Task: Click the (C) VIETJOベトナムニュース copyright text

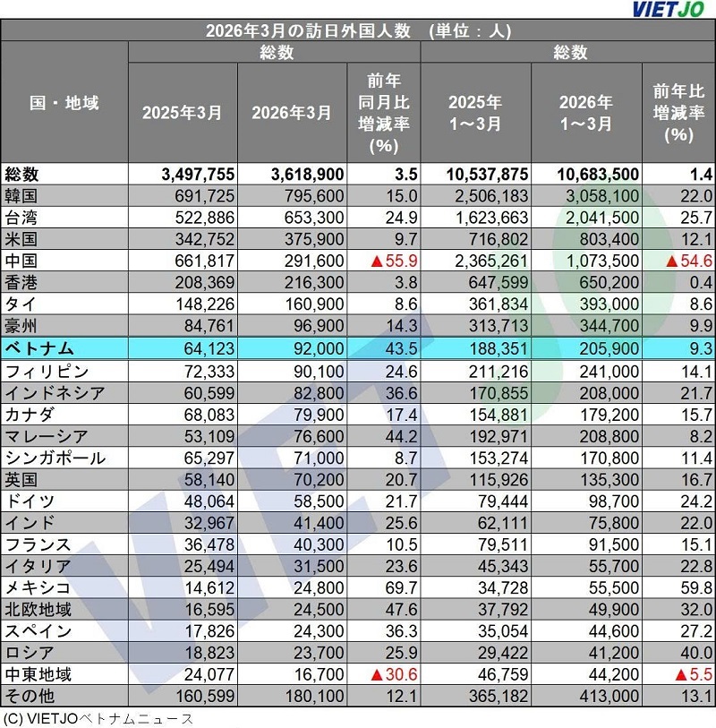Action: pyautogui.click(x=98, y=717)
